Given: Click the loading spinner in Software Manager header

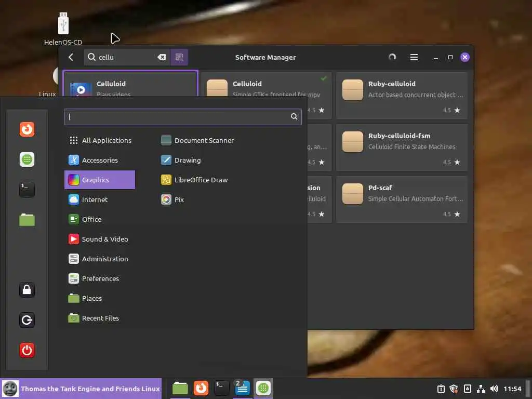Looking at the screenshot, I should (x=392, y=57).
